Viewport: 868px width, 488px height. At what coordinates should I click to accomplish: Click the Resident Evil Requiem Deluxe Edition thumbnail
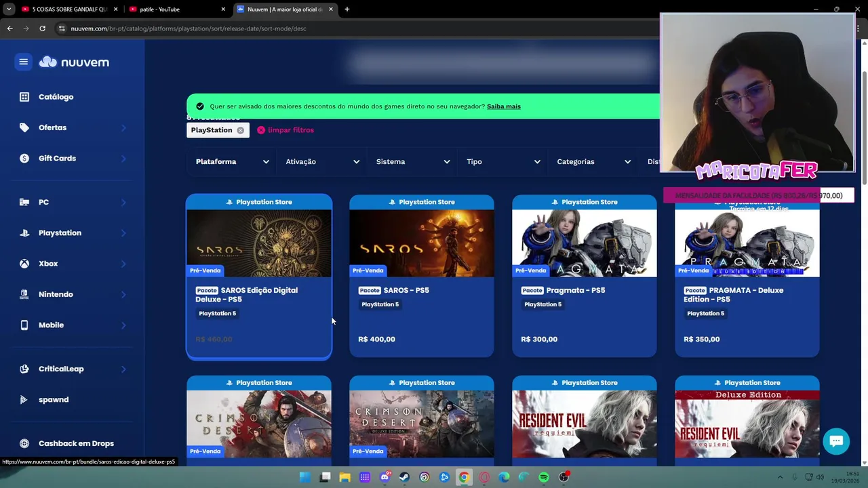[x=747, y=424]
